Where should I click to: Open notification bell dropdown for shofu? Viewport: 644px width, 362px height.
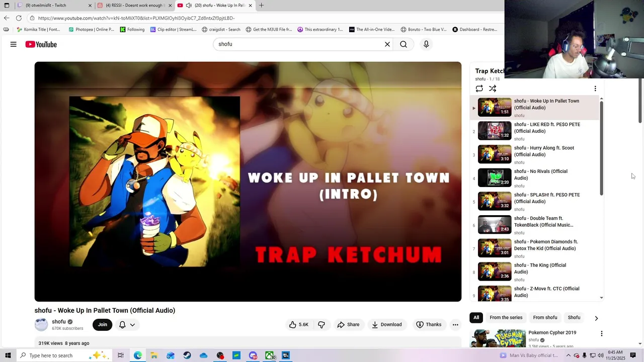click(x=127, y=325)
